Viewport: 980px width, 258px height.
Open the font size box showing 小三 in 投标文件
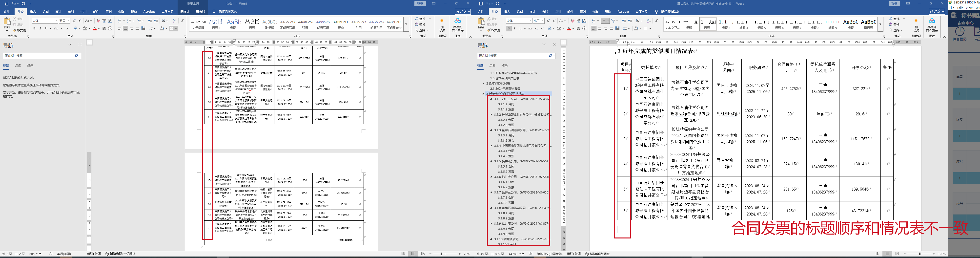pyautogui.click(x=538, y=21)
